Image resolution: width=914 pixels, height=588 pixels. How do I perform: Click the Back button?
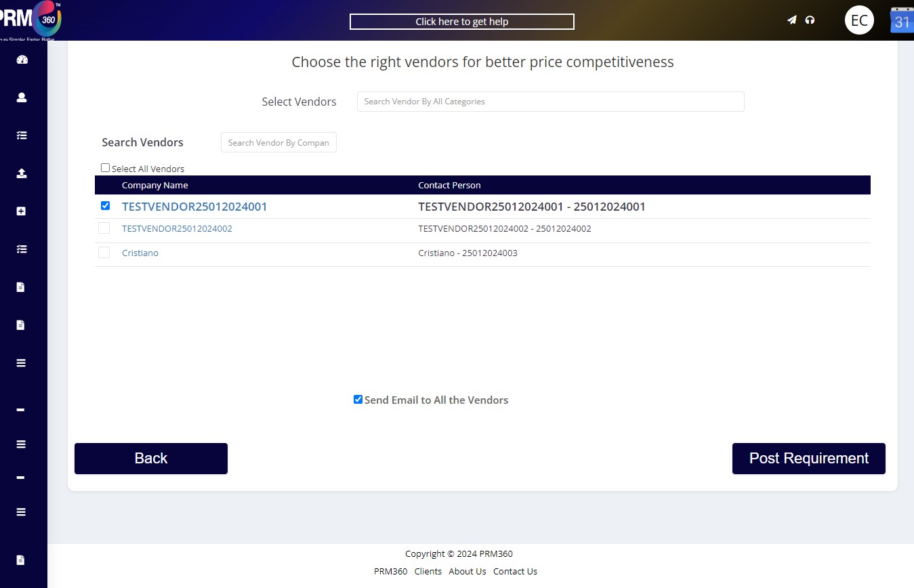coord(151,459)
